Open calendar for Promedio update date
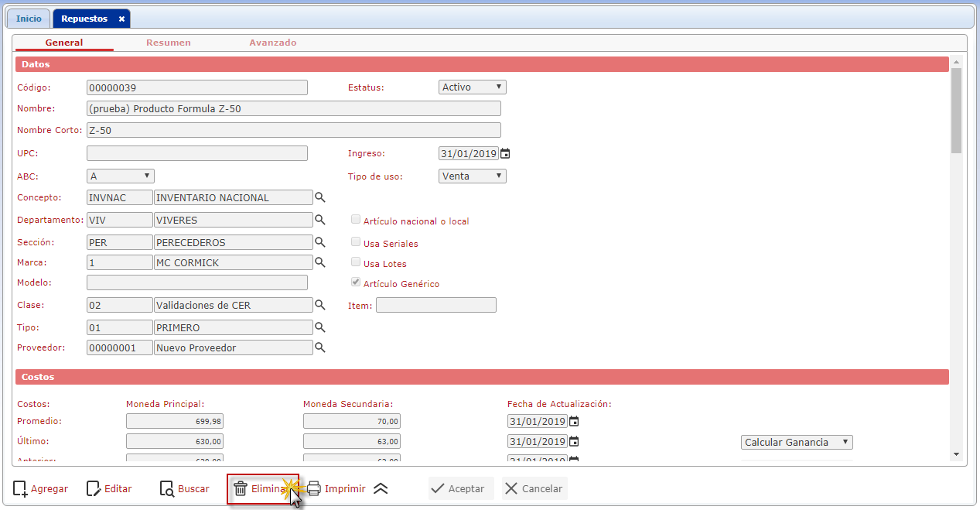The height and width of the screenshot is (510, 980). tap(574, 422)
